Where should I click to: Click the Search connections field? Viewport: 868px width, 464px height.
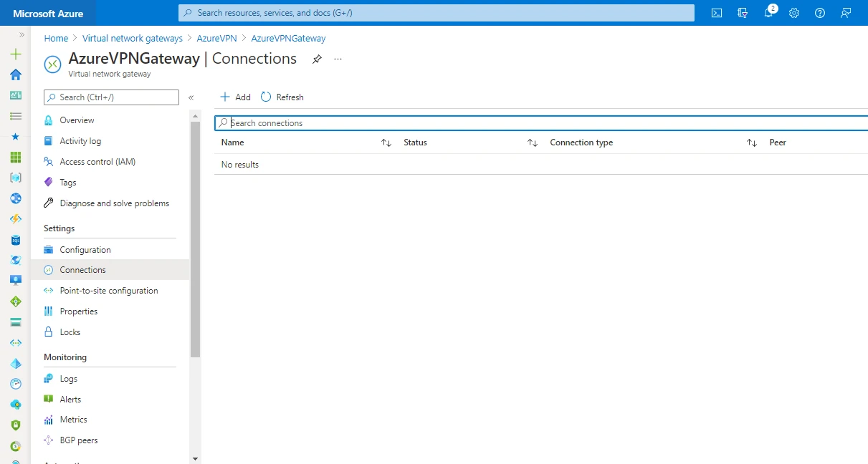coord(430,122)
